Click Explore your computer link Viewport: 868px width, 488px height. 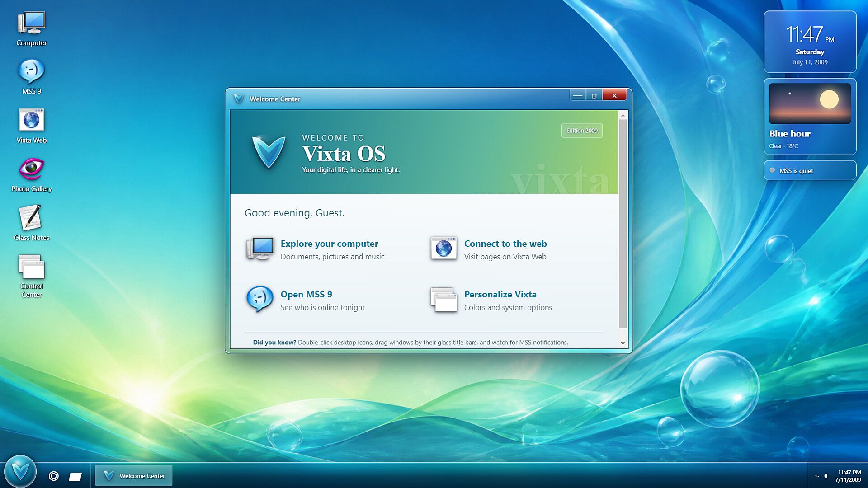(329, 244)
